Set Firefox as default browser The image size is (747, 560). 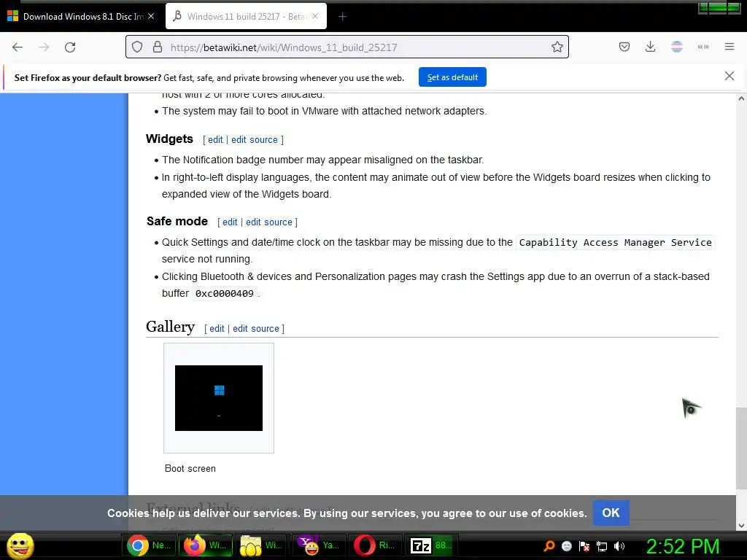(452, 77)
